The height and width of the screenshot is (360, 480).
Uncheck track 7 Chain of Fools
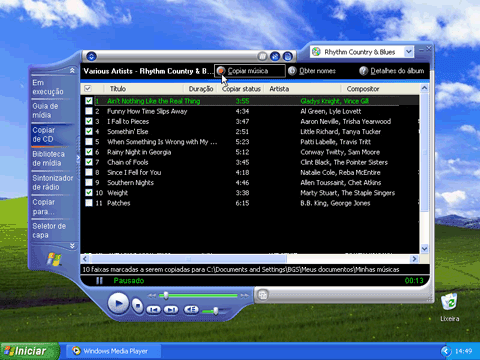(89, 162)
